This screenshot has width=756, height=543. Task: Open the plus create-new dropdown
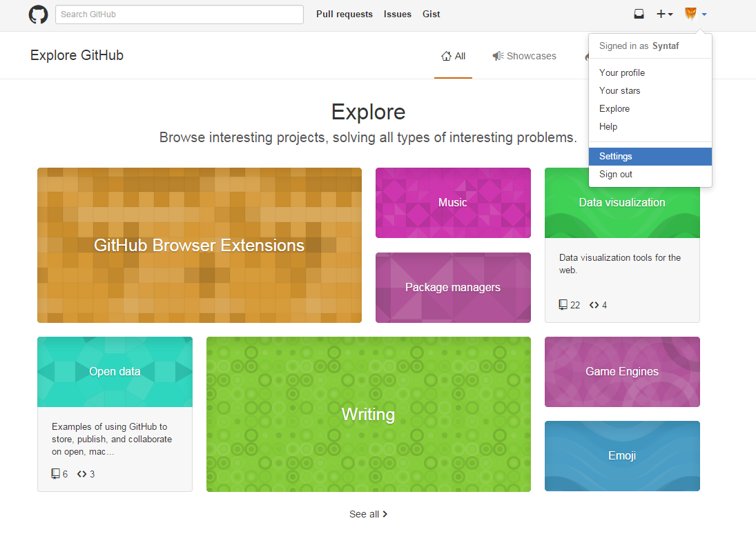coord(664,14)
